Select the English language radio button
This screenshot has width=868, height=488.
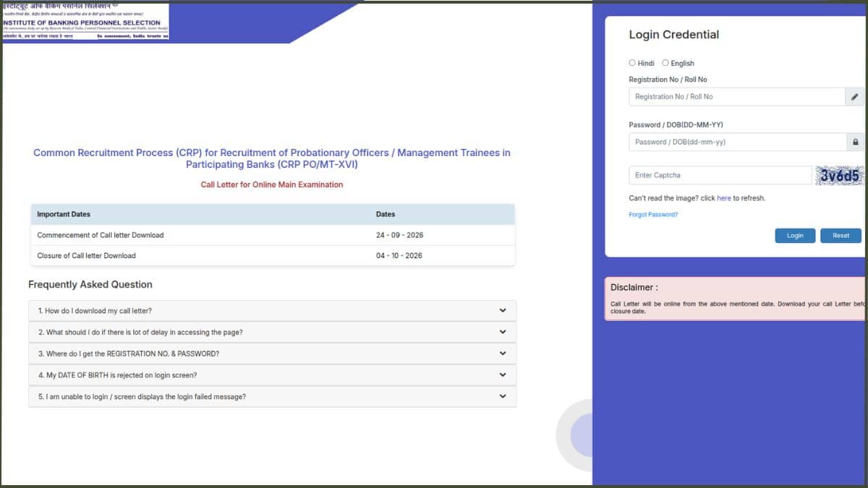[665, 63]
